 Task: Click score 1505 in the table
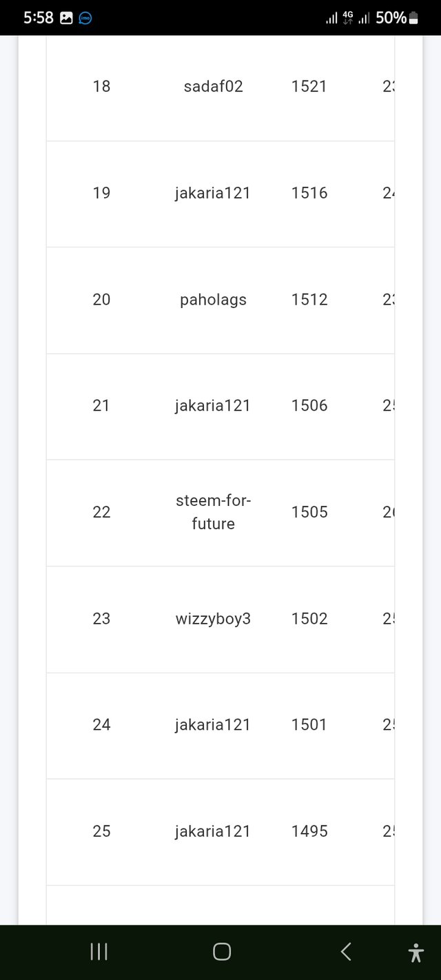point(309,512)
